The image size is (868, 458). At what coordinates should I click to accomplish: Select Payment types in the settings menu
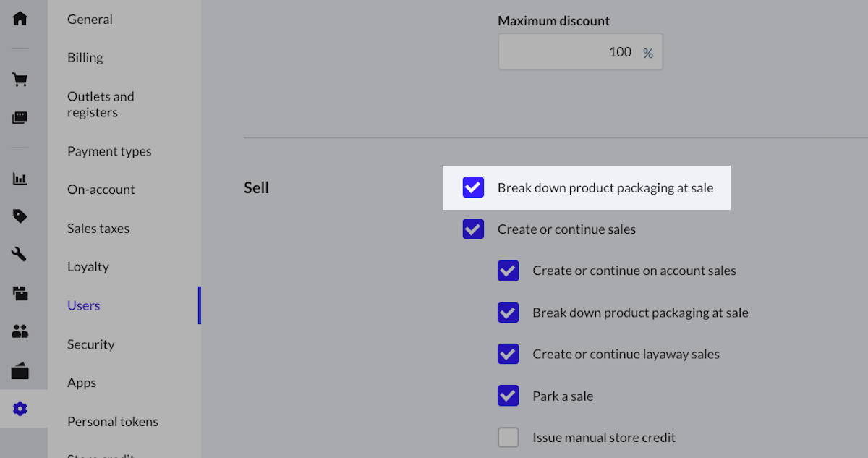pos(109,151)
